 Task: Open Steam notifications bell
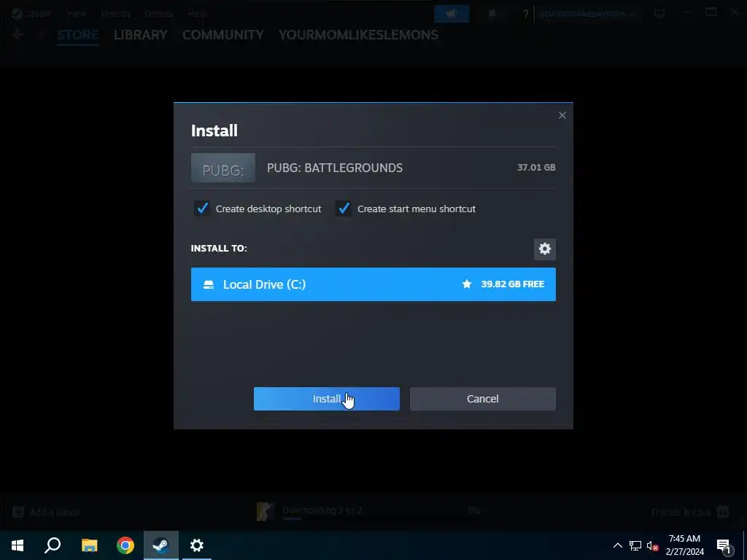pos(492,14)
